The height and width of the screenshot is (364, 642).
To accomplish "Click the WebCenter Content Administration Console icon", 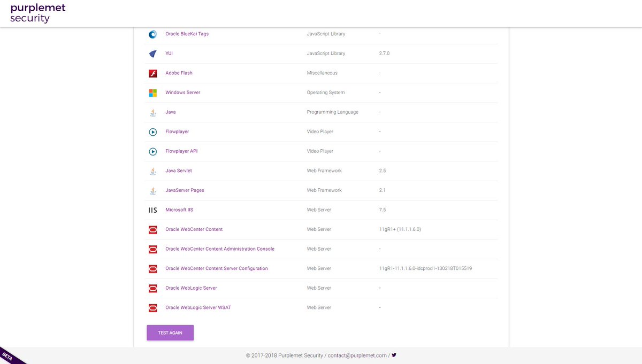I will (152, 249).
